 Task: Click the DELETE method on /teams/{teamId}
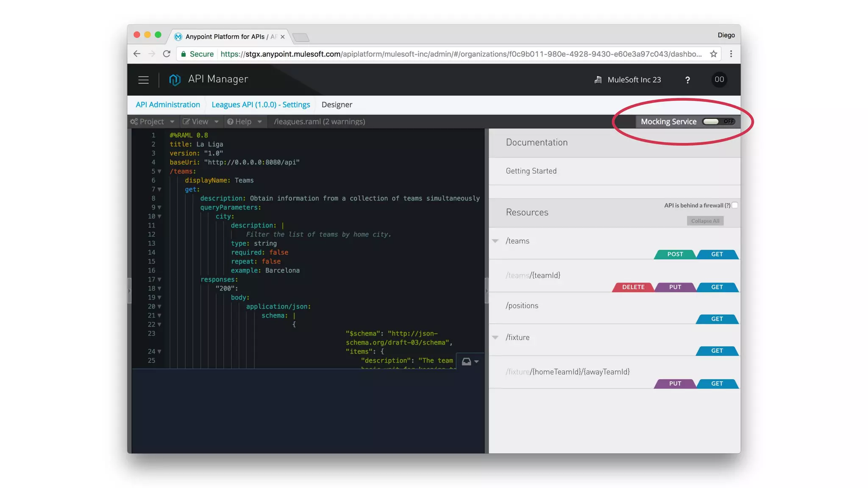[633, 287]
